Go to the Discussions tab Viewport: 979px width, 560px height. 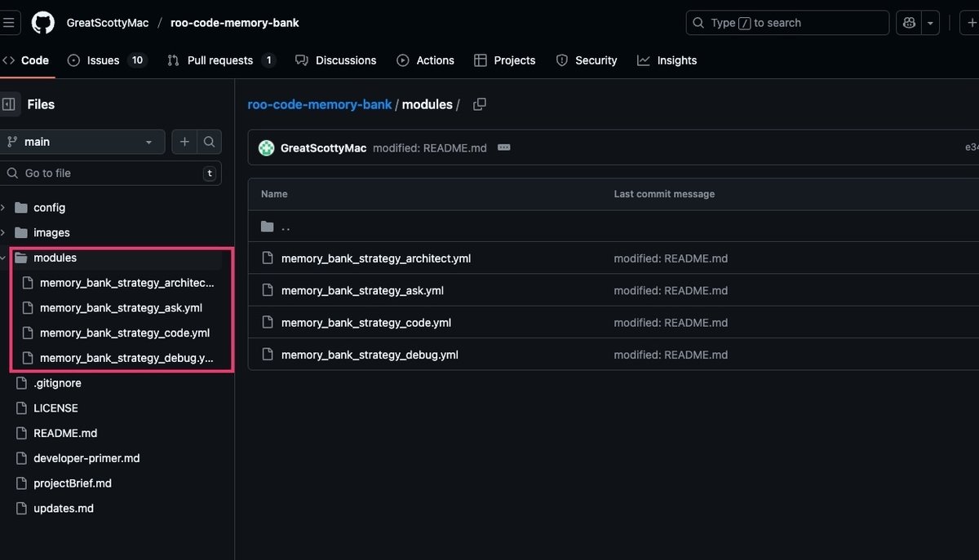(345, 60)
